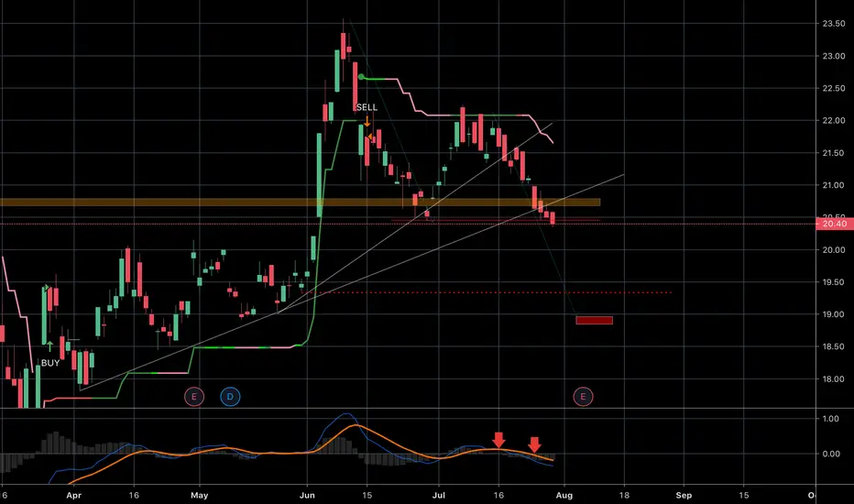
Task: Click the 23.50 price axis label
Action: tap(834, 24)
